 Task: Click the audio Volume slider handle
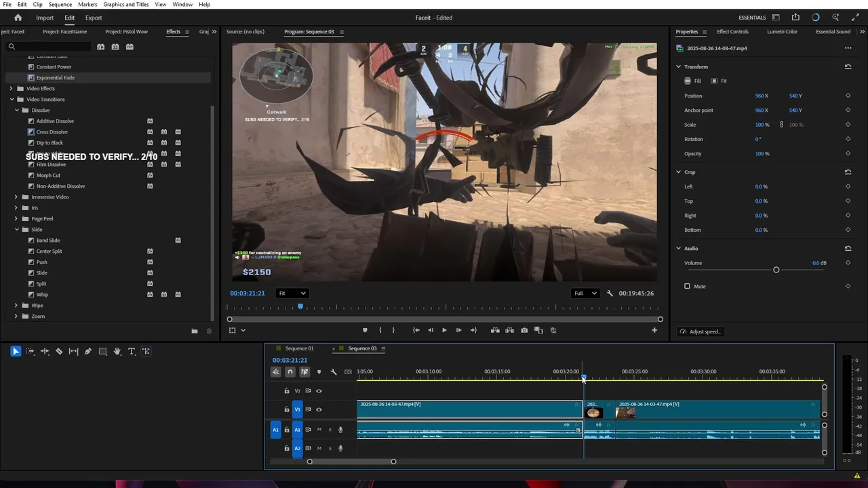tap(776, 270)
